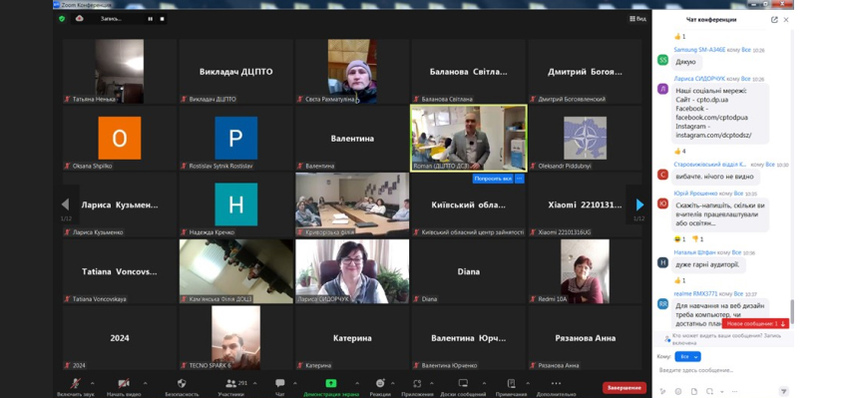Viewport: 847px width, 398px height.
Task: Select Криворізька філія video tile
Action: 352,205
